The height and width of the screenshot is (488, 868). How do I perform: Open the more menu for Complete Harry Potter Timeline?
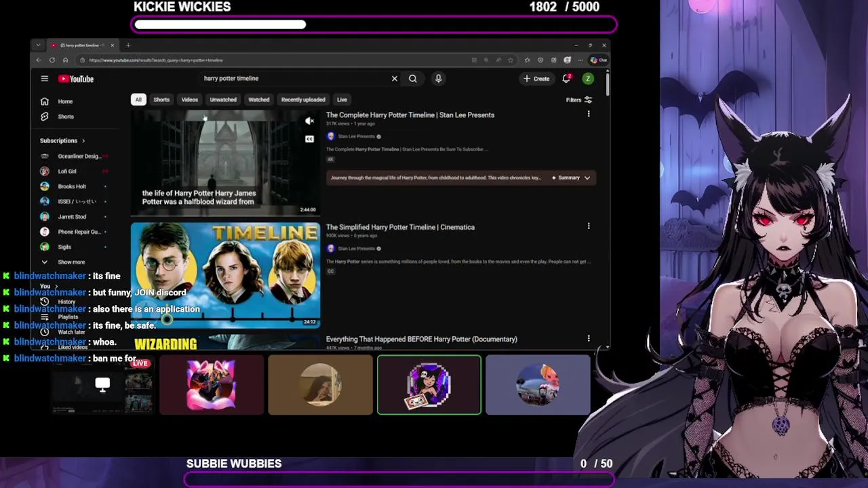point(589,115)
